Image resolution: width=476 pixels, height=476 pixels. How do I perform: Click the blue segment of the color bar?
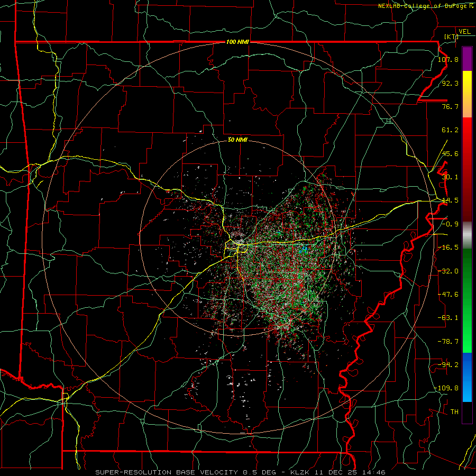coord(467,377)
